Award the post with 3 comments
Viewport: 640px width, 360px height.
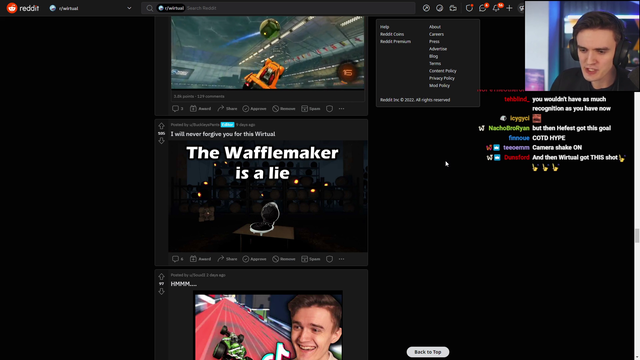coord(200,109)
